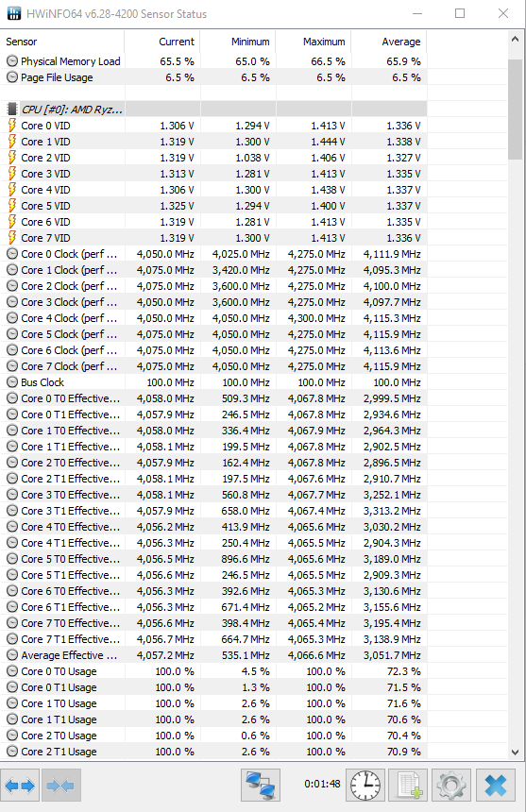Click the collapse columns arrows button

60,787
